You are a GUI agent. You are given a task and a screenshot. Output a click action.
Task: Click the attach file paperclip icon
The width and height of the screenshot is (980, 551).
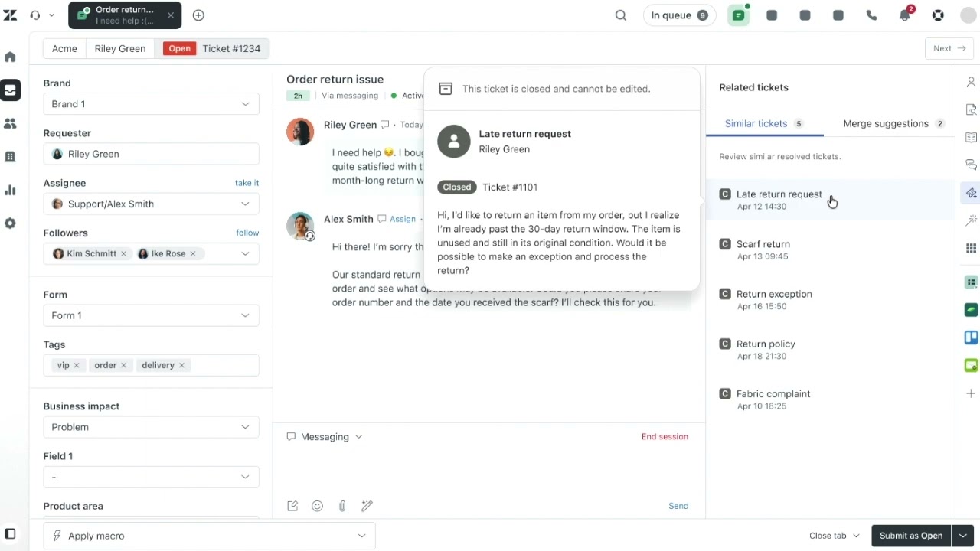tap(342, 506)
